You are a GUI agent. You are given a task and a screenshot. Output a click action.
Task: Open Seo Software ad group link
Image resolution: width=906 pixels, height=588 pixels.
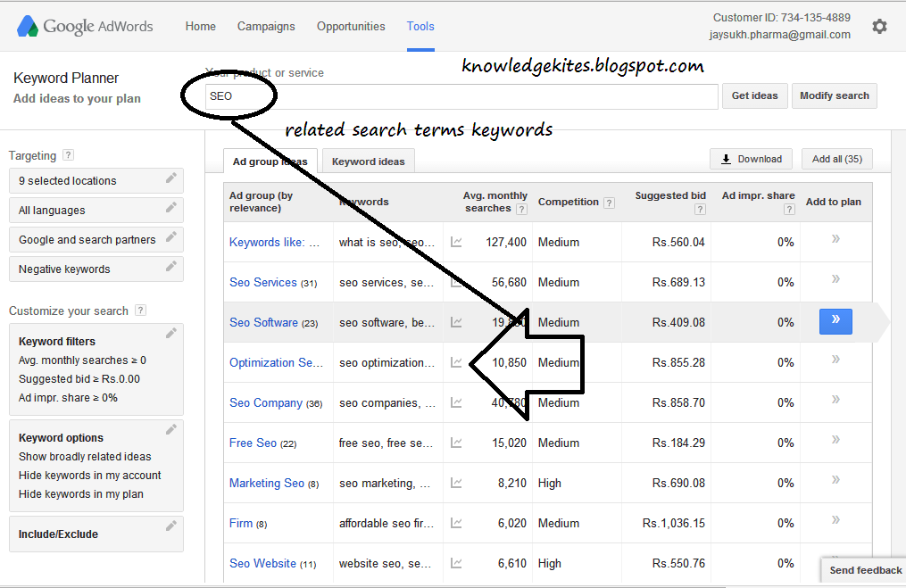tap(263, 322)
